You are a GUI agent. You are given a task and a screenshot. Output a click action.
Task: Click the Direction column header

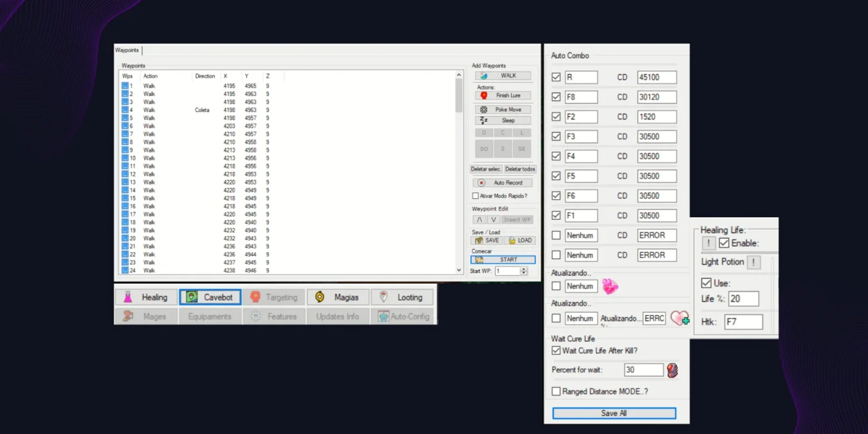pyautogui.click(x=205, y=76)
